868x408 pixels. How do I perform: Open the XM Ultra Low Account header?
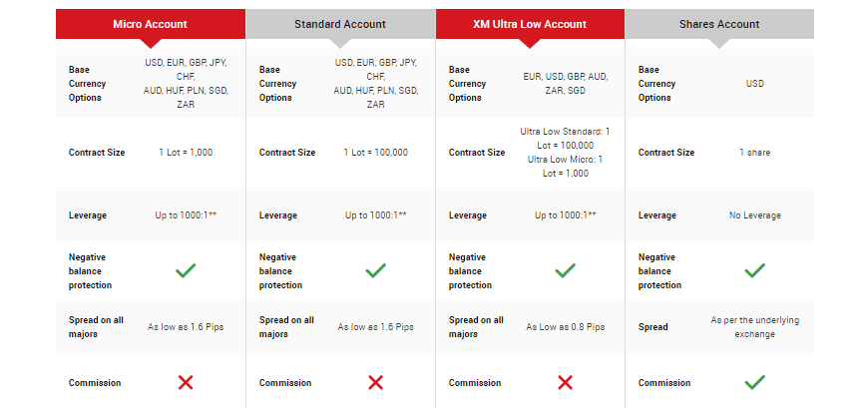point(530,24)
